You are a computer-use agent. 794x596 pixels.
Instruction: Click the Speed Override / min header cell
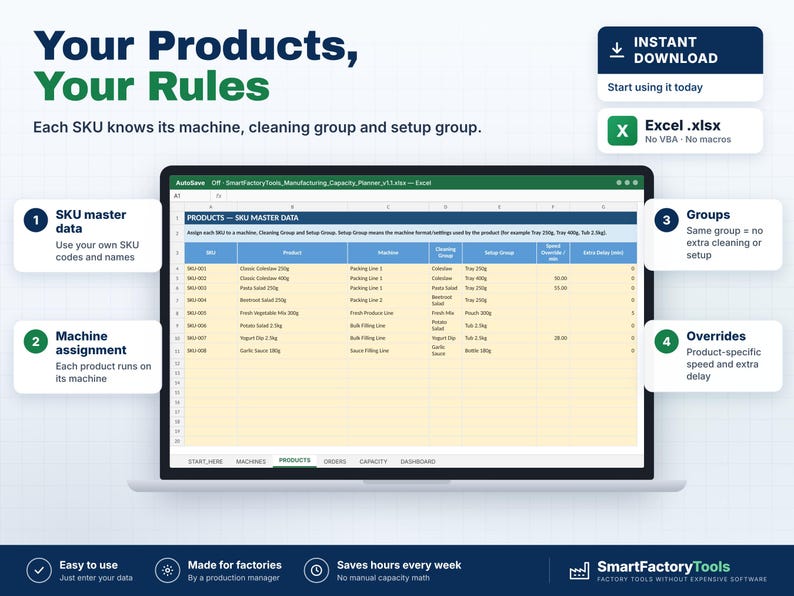click(553, 253)
